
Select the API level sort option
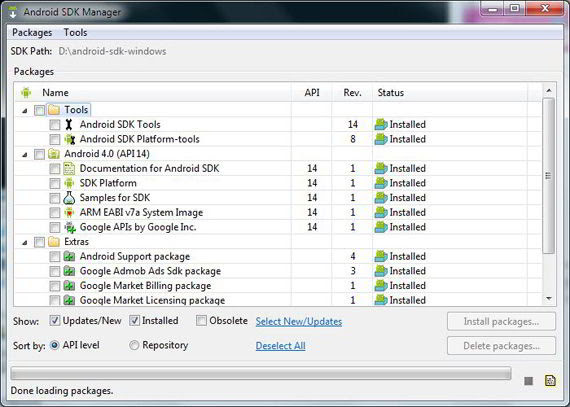[54, 345]
